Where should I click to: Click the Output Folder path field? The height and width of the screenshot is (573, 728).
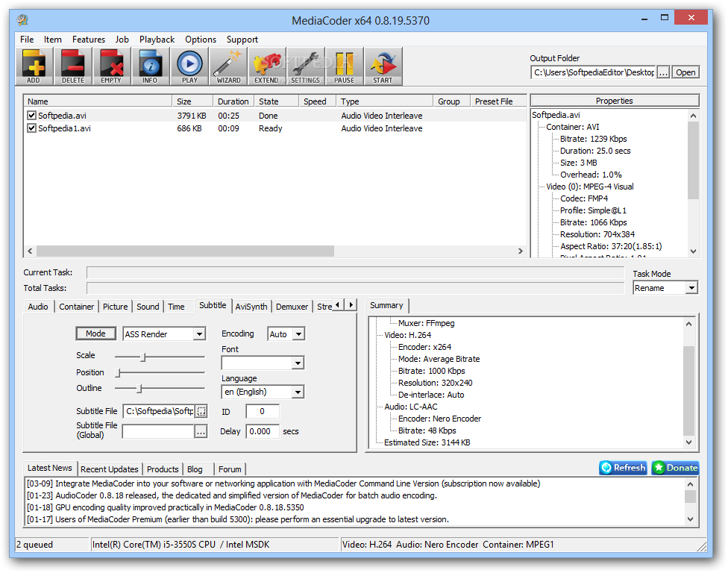[x=593, y=72]
